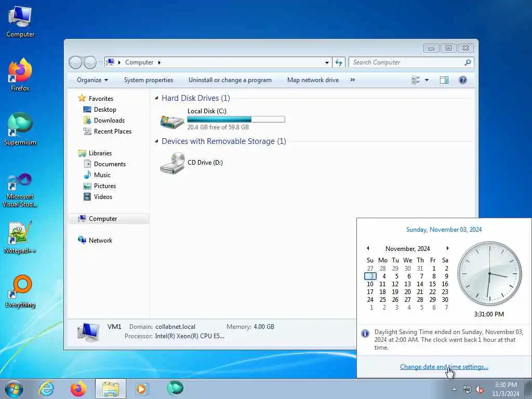Open Windows Media Player from taskbar
The image size is (532, 399).
[x=142, y=389]
